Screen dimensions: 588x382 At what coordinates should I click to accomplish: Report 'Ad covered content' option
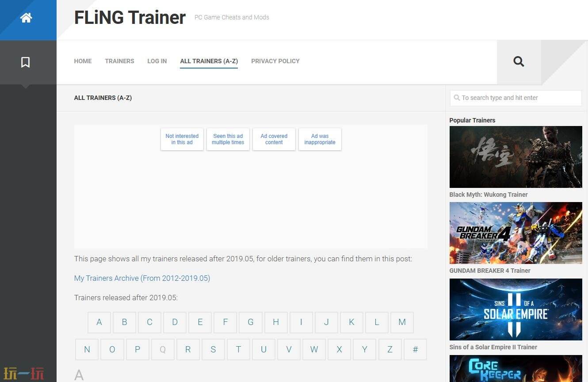pos(274,139)
